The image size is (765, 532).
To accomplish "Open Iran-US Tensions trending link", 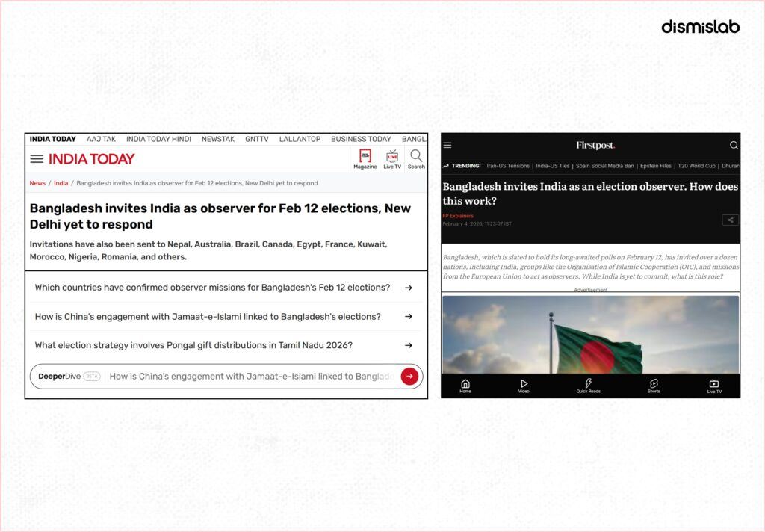I will point(508,166).
